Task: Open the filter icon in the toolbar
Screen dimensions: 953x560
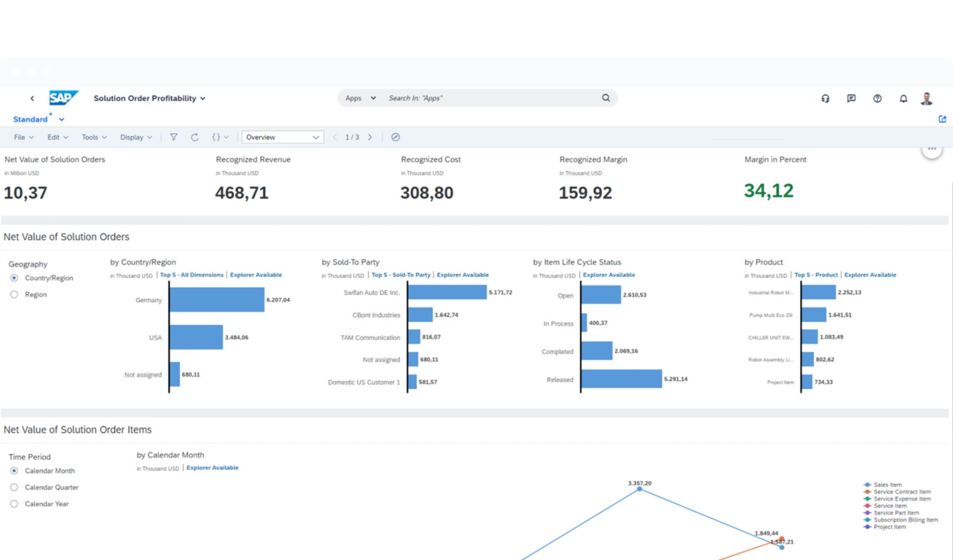Action: tap(174, 137)
